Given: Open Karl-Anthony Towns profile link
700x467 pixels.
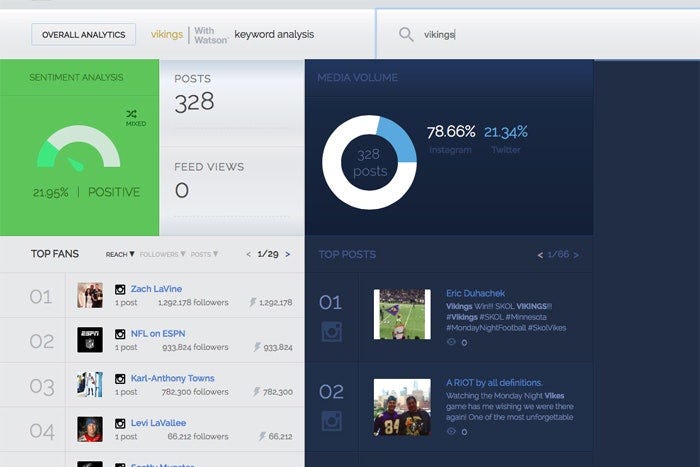Looking at the screenshot, I should pos(172,379).
